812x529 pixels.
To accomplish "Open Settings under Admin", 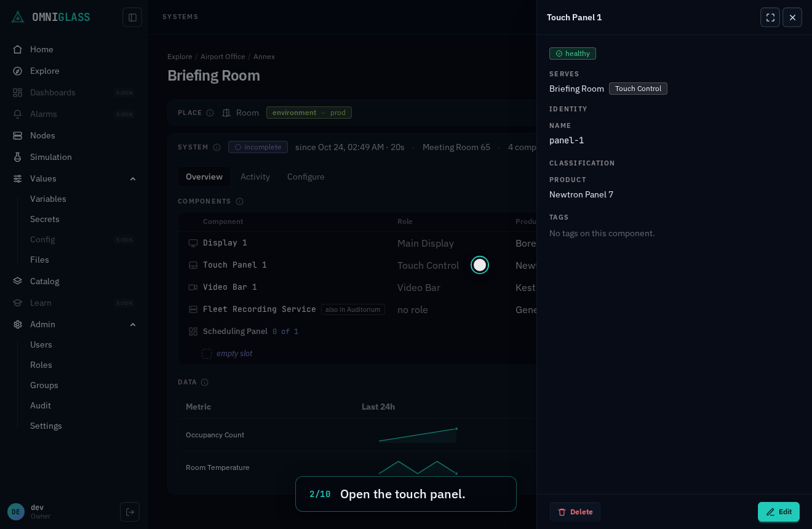I will click(x=46, y=426).
